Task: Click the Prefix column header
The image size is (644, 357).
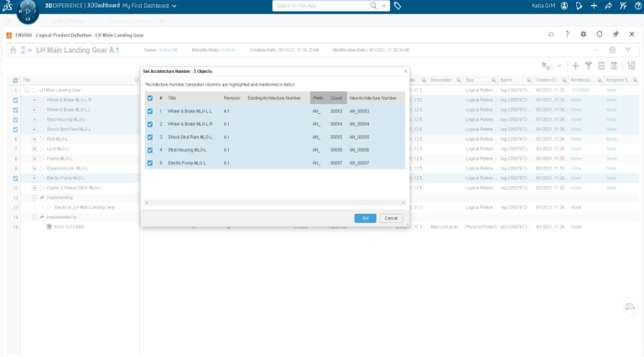Action: click(319, 98)
